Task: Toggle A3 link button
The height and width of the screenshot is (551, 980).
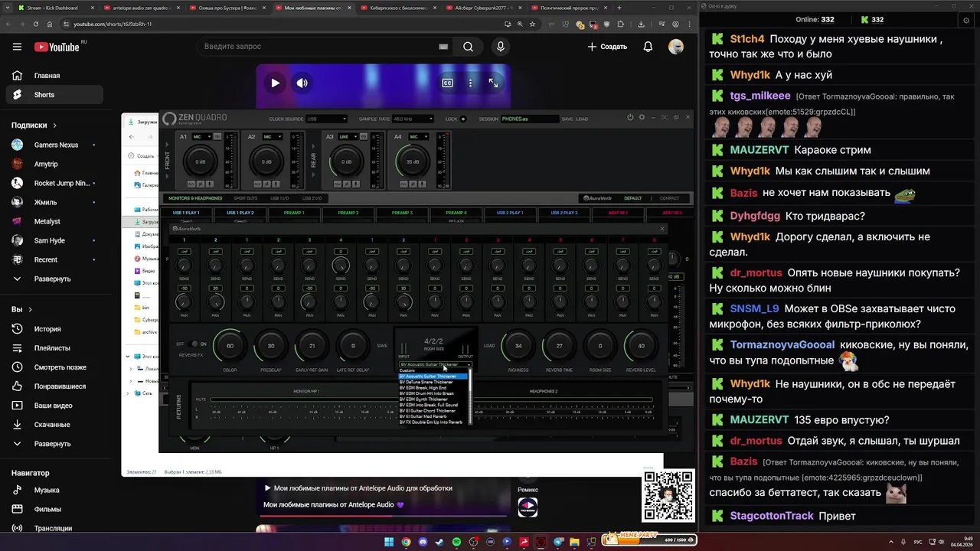Action: pos(364,136)
